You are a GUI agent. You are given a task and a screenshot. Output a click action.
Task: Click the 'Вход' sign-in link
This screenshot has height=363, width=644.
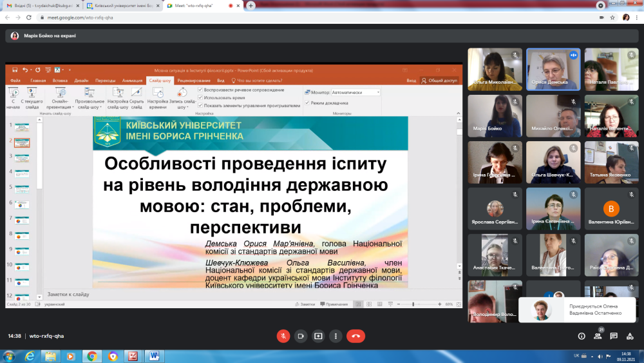[411, 81]
